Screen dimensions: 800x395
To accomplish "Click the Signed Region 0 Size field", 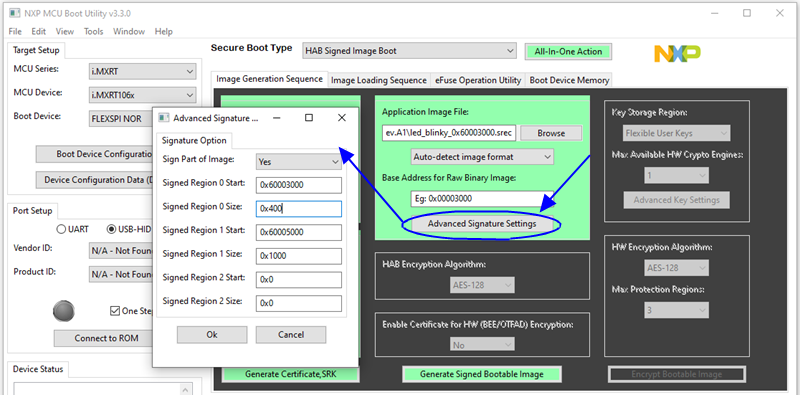I will [x=299, y=209].
